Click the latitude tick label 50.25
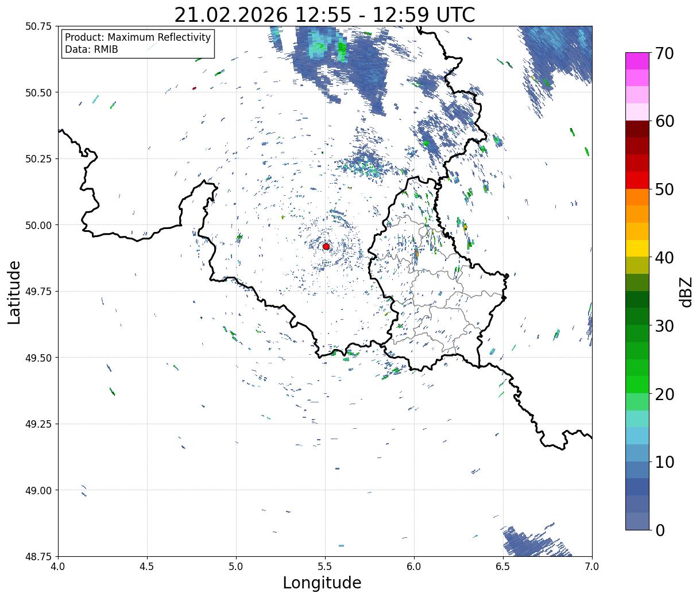Screen dimensions: 700x597 [x=38, y=159]
